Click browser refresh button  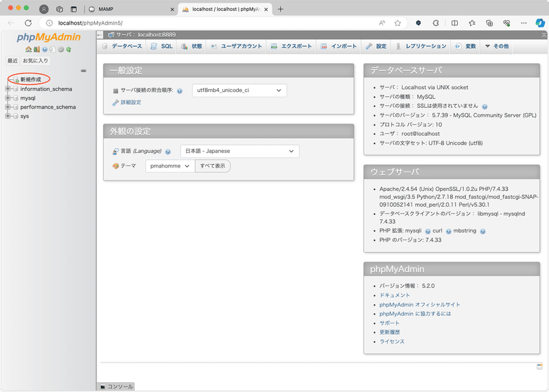(x=28, y=23)
